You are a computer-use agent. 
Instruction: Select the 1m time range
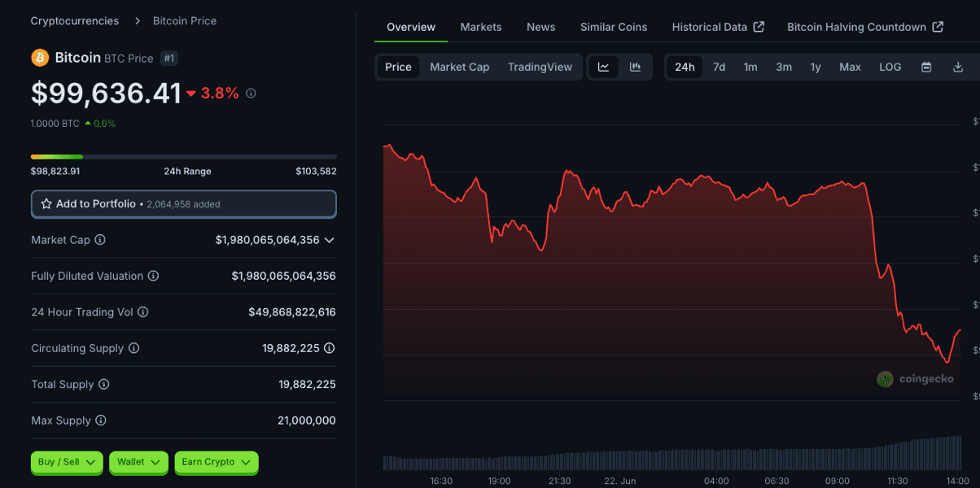coord(750,67)
